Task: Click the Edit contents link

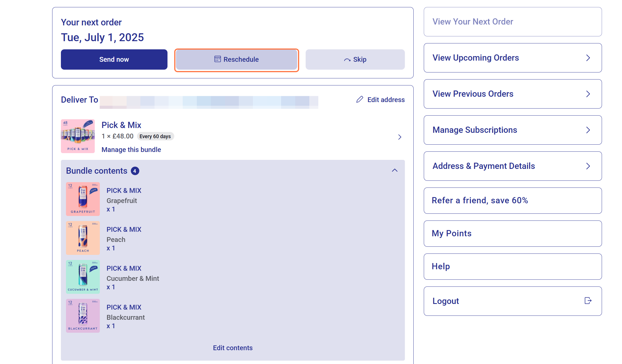Action: (233, 348)
